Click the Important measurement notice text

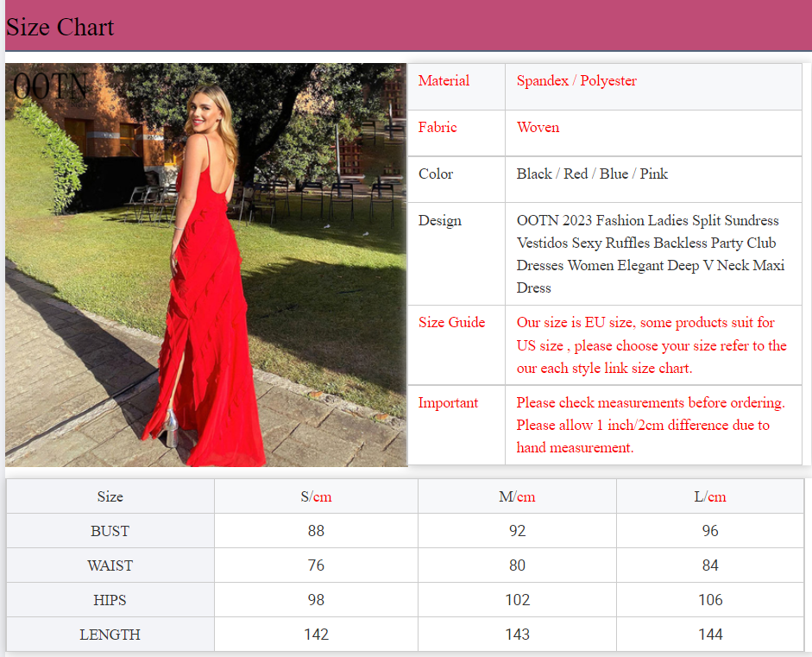(650, 425)
